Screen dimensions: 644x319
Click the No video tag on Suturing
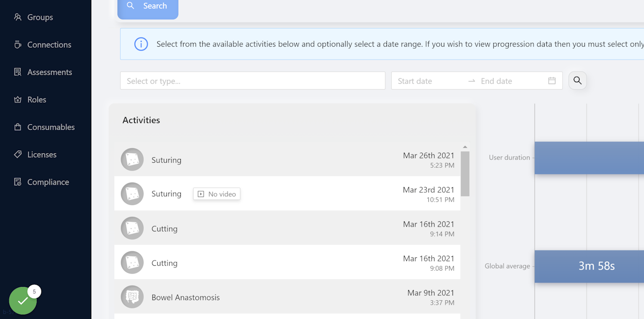217,194
